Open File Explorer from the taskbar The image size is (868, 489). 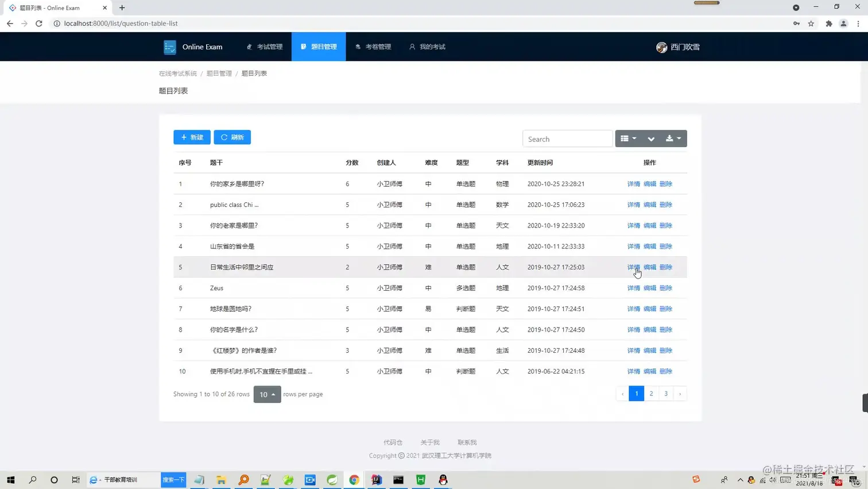pyautogui.click(x=221, y=480)
